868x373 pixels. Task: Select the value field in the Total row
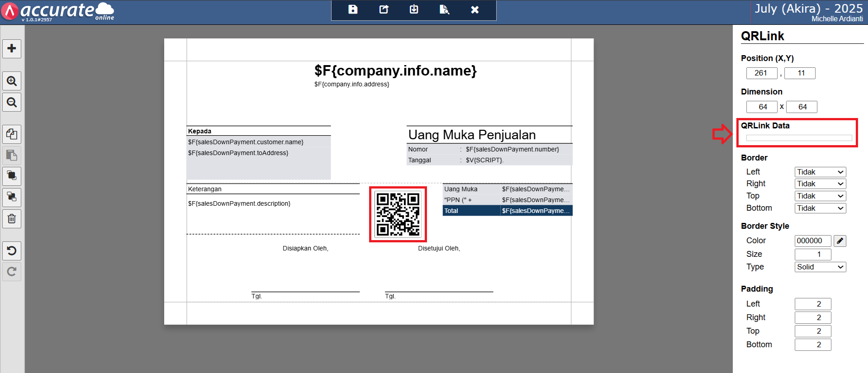(536, 211)
